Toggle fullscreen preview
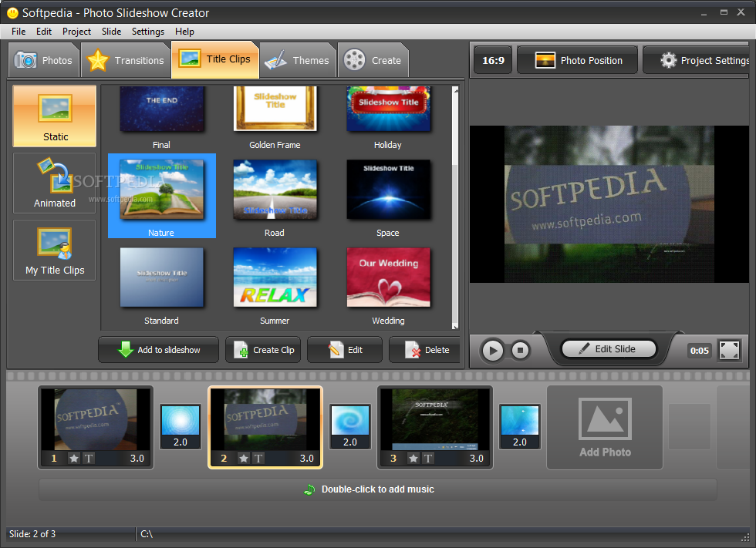 click(x=729, y=350)
